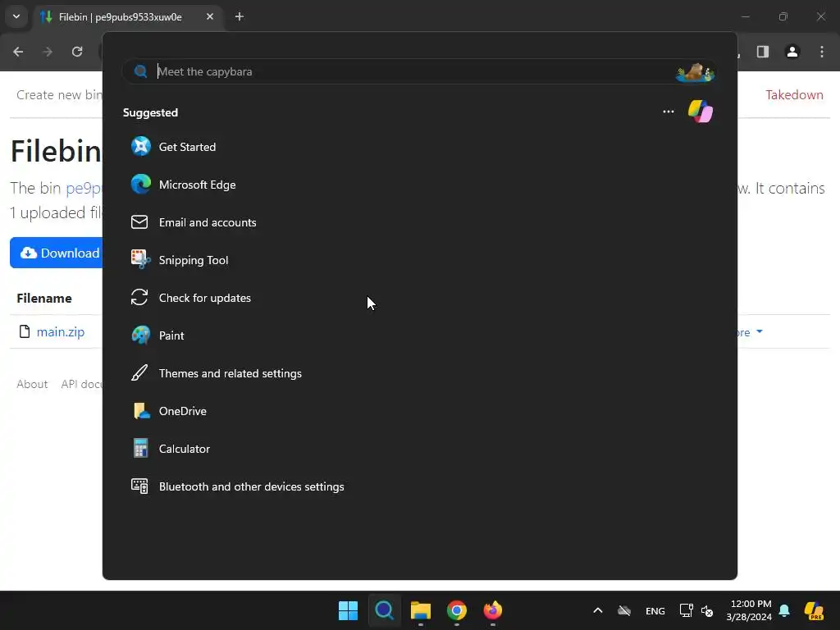Click the Create new bin link
The image size is (840, 630).
pyautogui.click(x=59, y=95)
